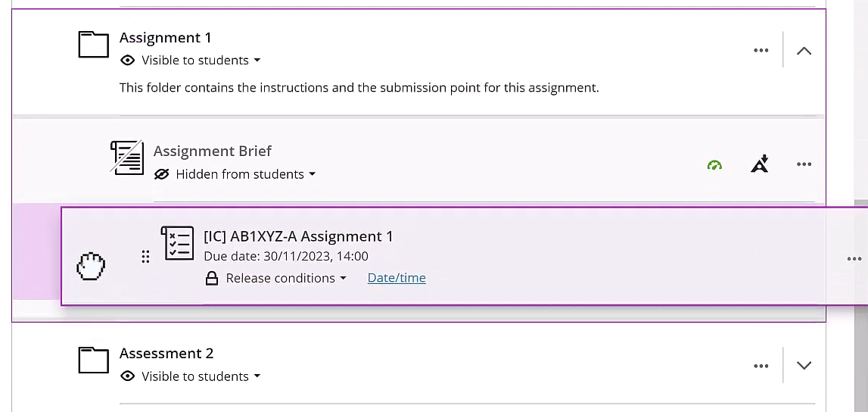Click the lock icon beside Release conditions
Image resolution: width=868 pixels, height=412 pixels.
pos(213,279)
